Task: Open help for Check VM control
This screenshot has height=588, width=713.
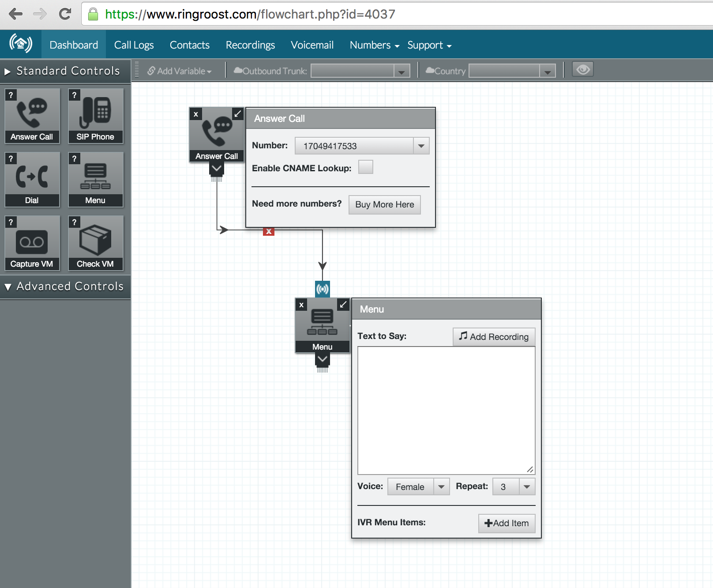Action: [74, 222]
